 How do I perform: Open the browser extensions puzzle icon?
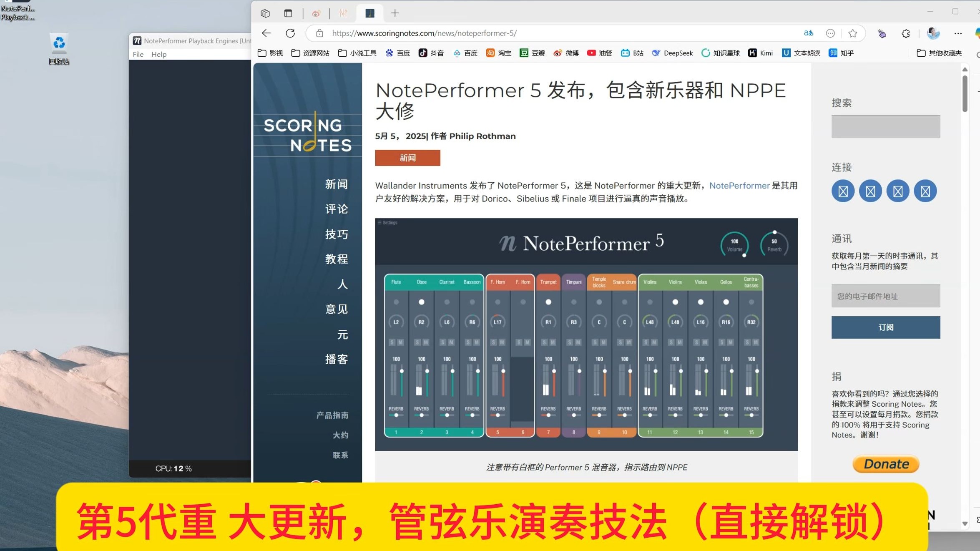pos(906,33)
